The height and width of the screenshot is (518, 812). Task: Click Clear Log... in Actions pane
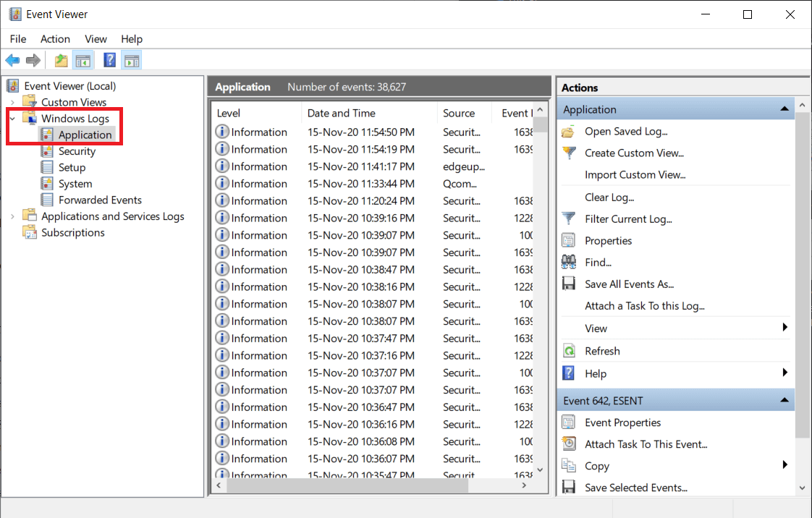[x=609, y=197]
